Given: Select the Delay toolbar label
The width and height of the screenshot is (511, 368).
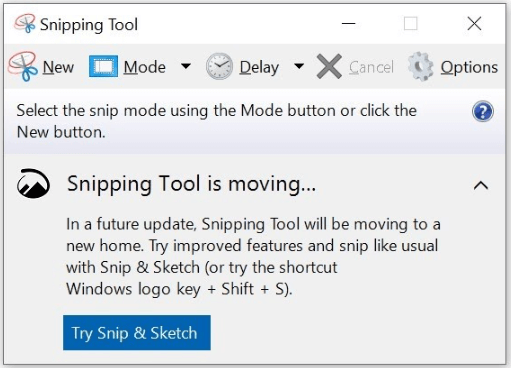Looking at the screenshot, I should pos(259,68).
